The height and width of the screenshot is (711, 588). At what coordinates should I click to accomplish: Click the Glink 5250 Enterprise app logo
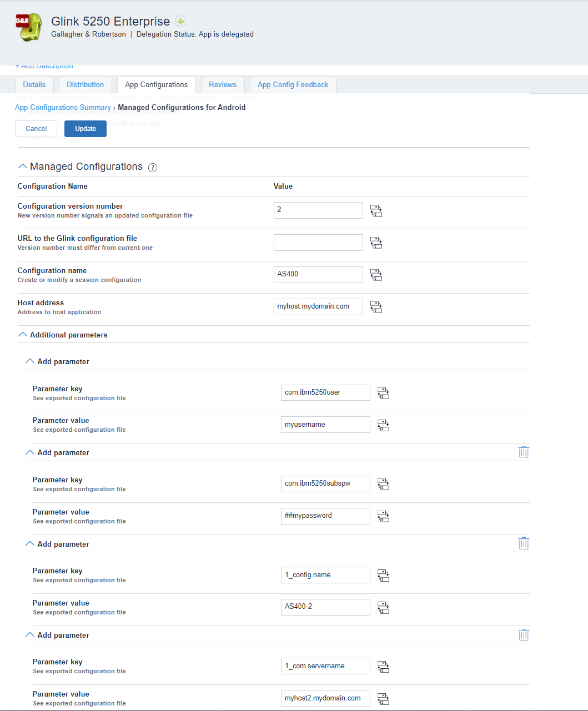point(28,27)
